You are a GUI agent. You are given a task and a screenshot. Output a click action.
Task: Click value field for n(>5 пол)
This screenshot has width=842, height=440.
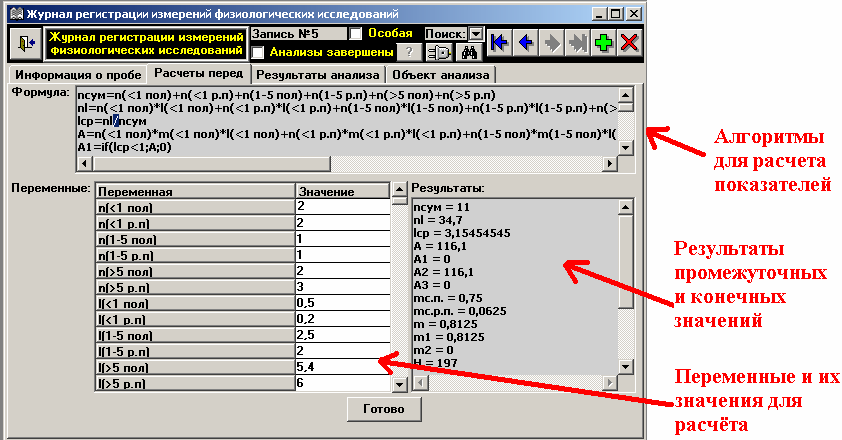(x=343, y=271)
